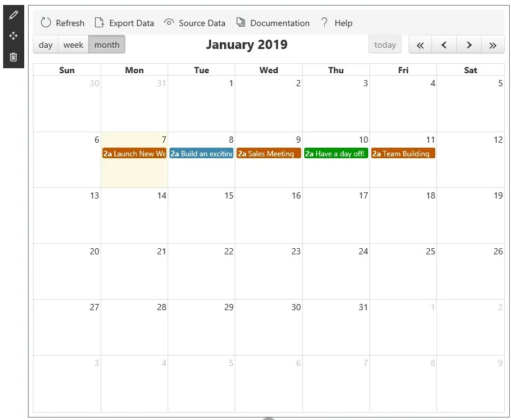Click the Wed column header
Viewport: 511px width, 420px height.
(x=269, y=70)
